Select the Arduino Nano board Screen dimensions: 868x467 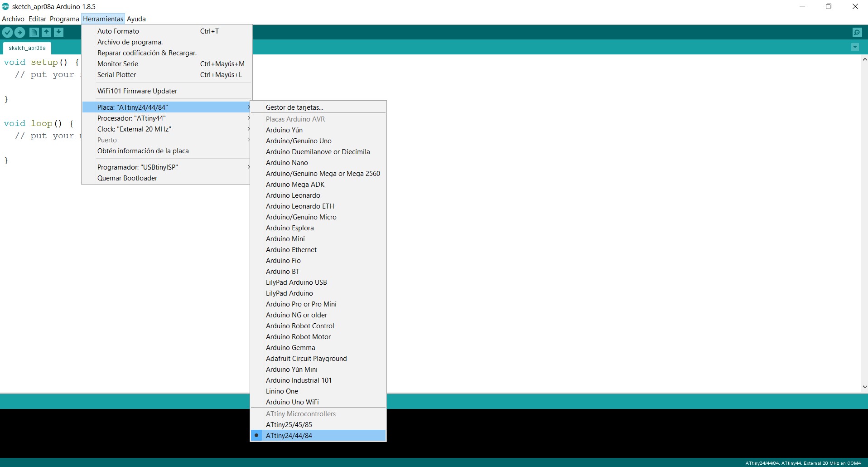click(x=318, y=163)
